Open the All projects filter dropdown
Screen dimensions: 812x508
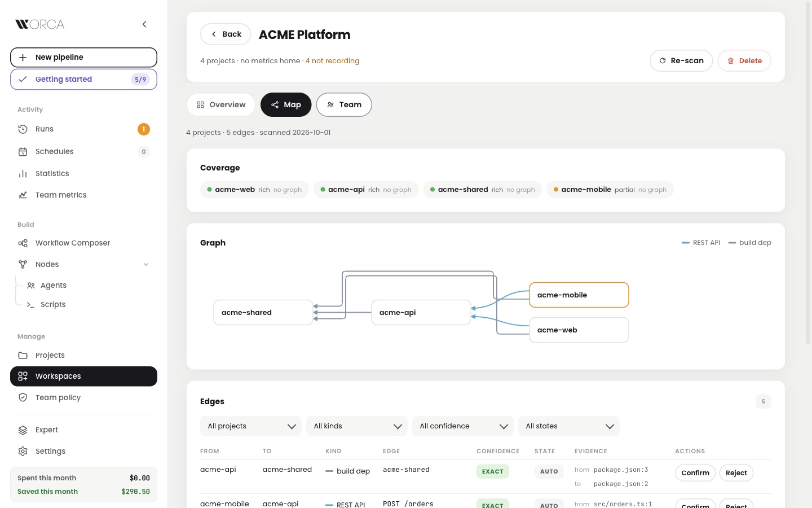tap(251, 426)
